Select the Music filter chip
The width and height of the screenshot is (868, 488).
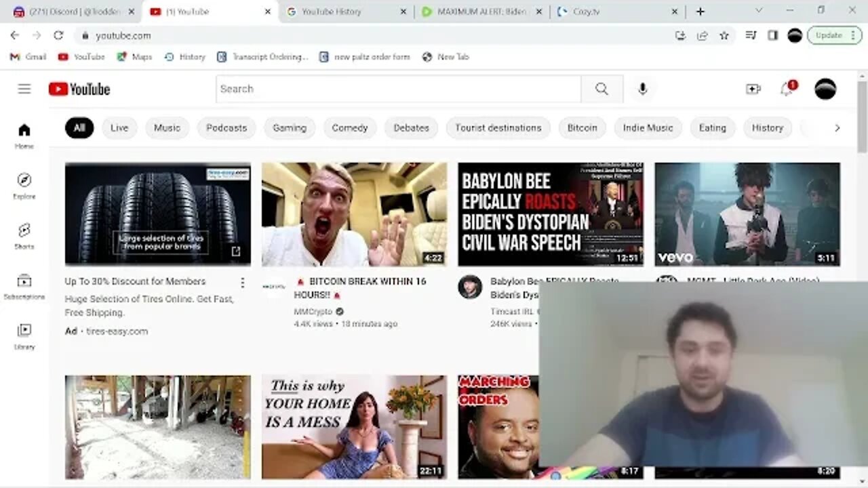(x=167, y=127)
